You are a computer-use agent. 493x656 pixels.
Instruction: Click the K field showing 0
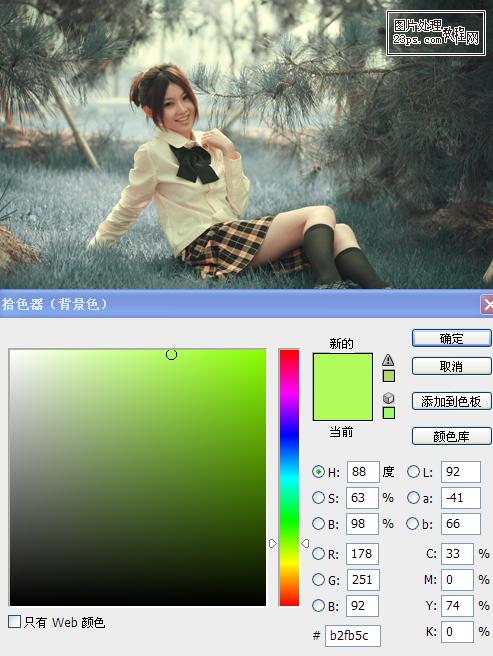click(x=457, y=632)
